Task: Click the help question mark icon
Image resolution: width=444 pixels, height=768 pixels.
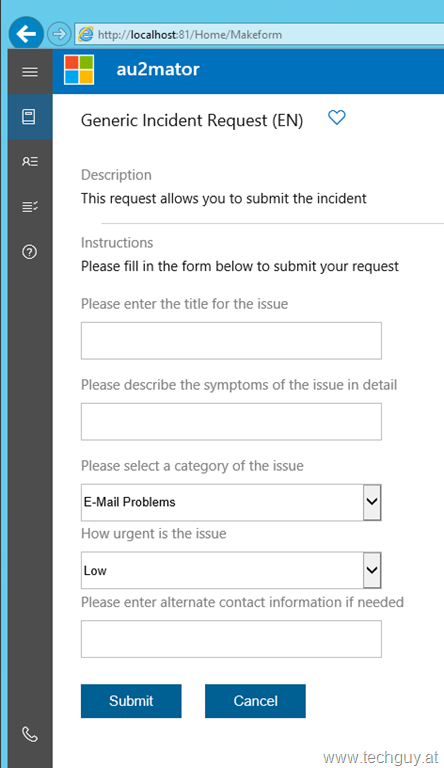Action: pos(29,252)
